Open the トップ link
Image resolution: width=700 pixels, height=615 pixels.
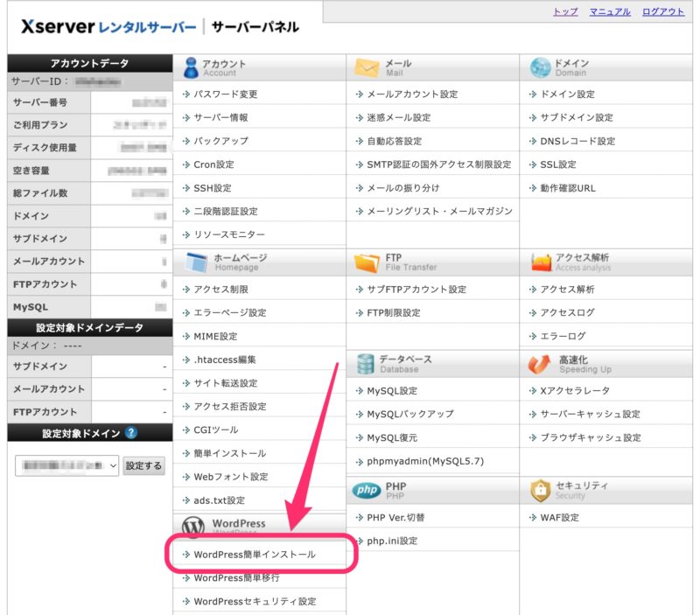point(565,12)
